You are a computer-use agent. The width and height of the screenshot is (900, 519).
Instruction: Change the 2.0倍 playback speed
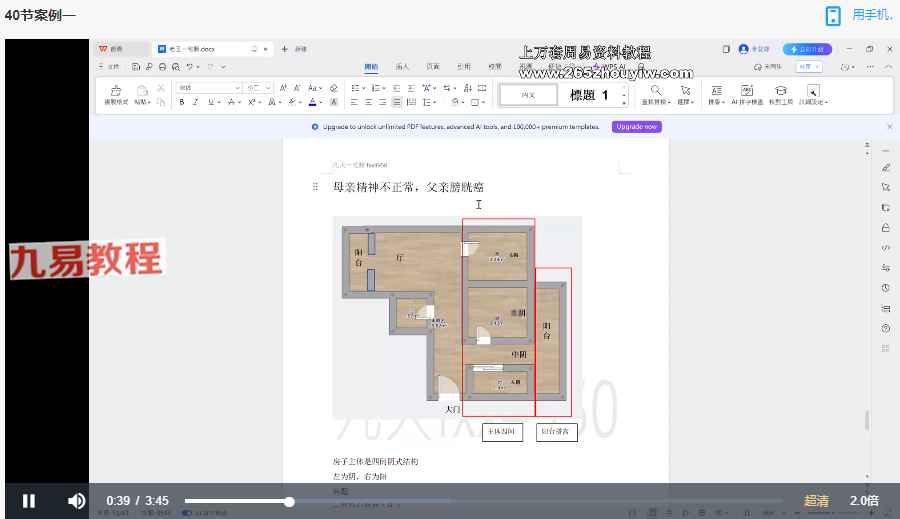[x=865, y=501]
